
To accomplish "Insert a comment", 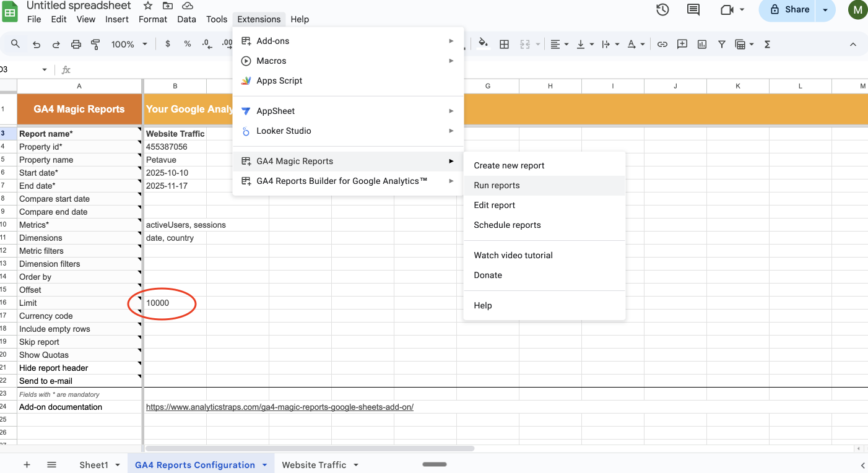I will 682,44.
